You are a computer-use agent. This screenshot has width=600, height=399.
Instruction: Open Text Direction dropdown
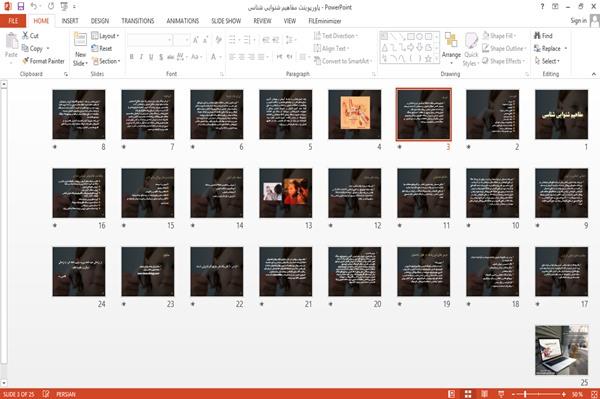click(x=336, y=36)
